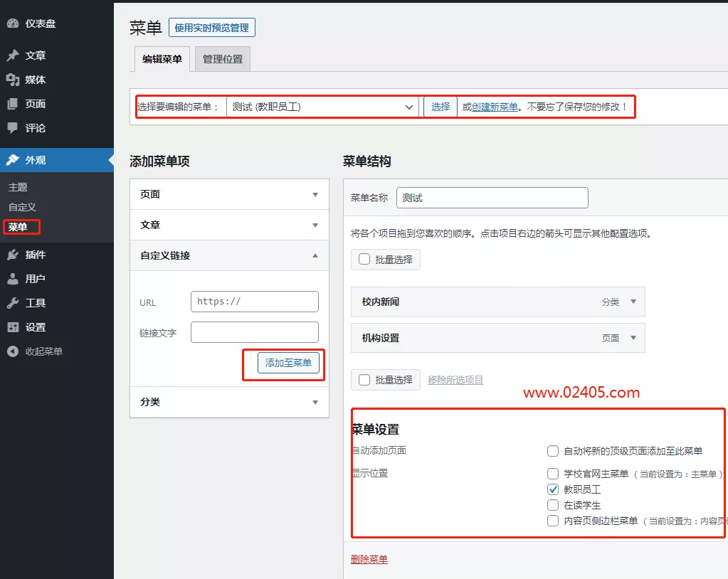
Task: Expand the 页面 add-menu-items panel
Action: point(315,194)
